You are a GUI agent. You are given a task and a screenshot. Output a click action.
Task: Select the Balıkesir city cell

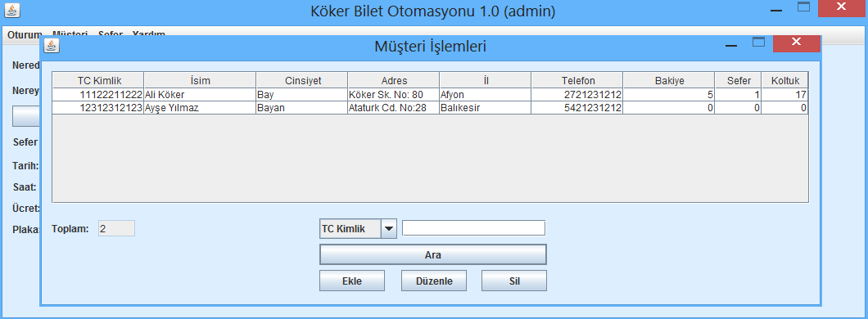pos(486,108)
